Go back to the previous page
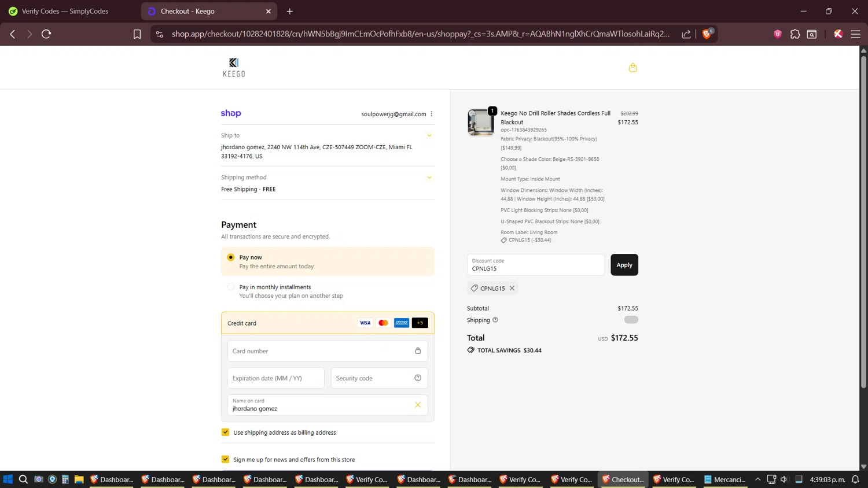This screenshot has width=868, height=488. click(13, 34)
